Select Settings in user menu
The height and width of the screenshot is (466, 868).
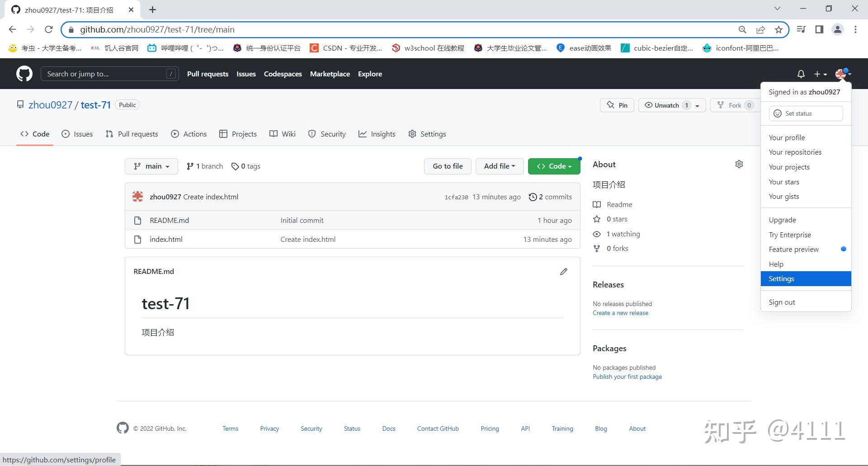[x=806, y=279]
